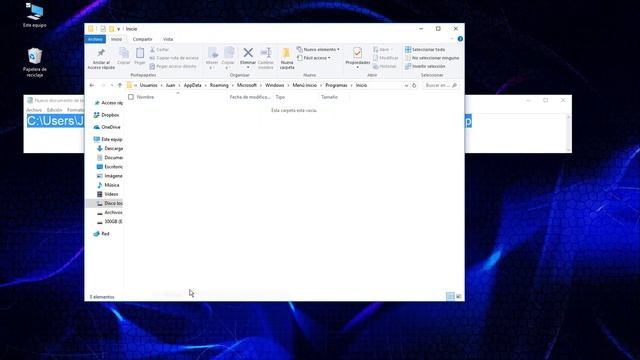Image resolution: width=640 pixels, height=360 pixels.
Task: Click the Eliminar X icon
Action: click(248, 53)
